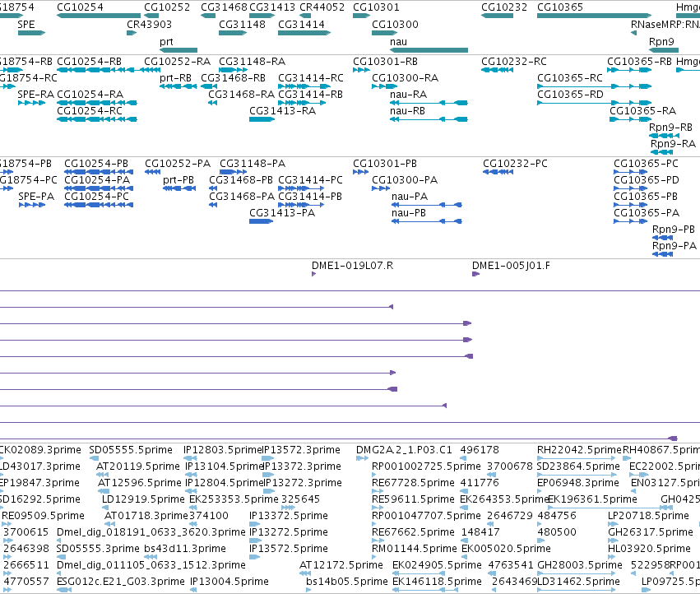Click the nau-PA protein label
Screen dimensions: 700x594
pyautogui.click(x=410, y=197)
